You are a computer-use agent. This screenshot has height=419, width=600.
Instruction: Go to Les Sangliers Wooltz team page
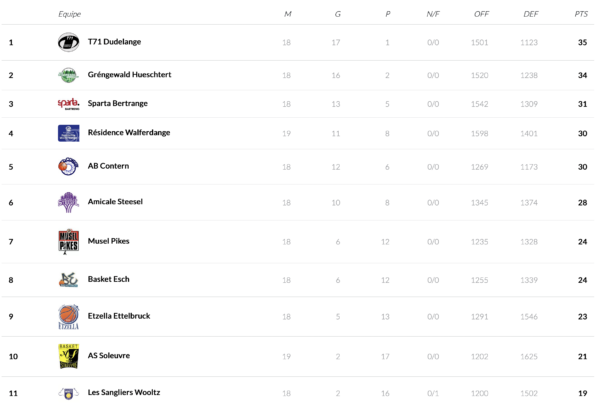click(x=123, y=392)
